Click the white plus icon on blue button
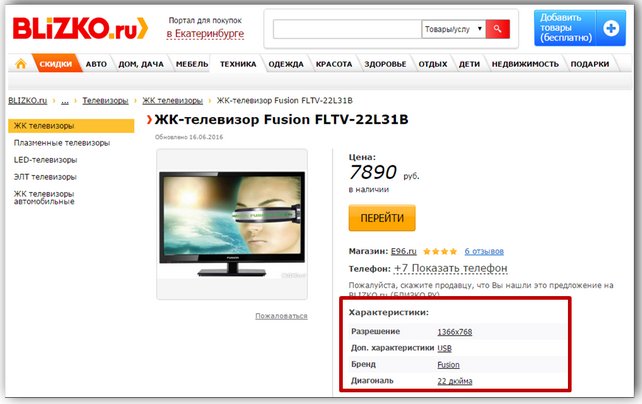 click(x=611, y=28)
